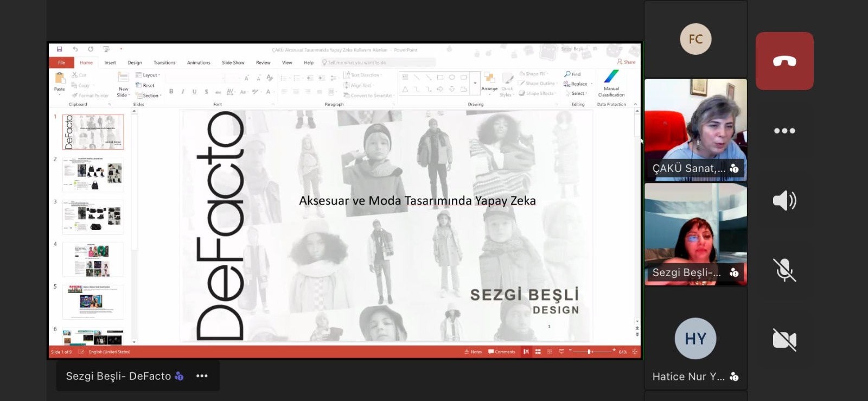Turn on the camera
This screenshot has height=401, width=868.
(784, 340)
